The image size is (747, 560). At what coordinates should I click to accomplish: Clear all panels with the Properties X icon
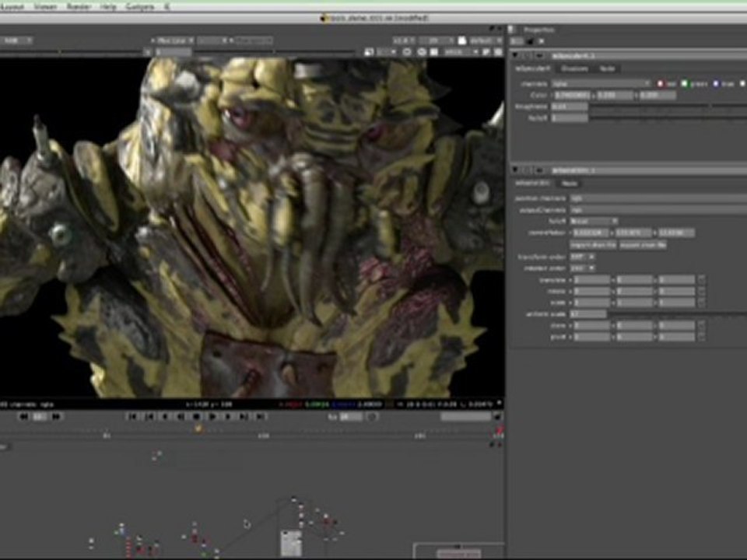coord(542,41)
